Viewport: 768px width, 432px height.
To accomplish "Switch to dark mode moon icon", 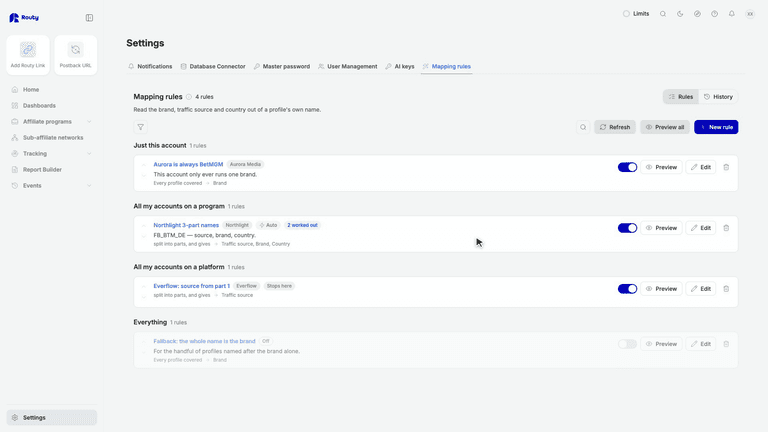I will click(680, 14).
